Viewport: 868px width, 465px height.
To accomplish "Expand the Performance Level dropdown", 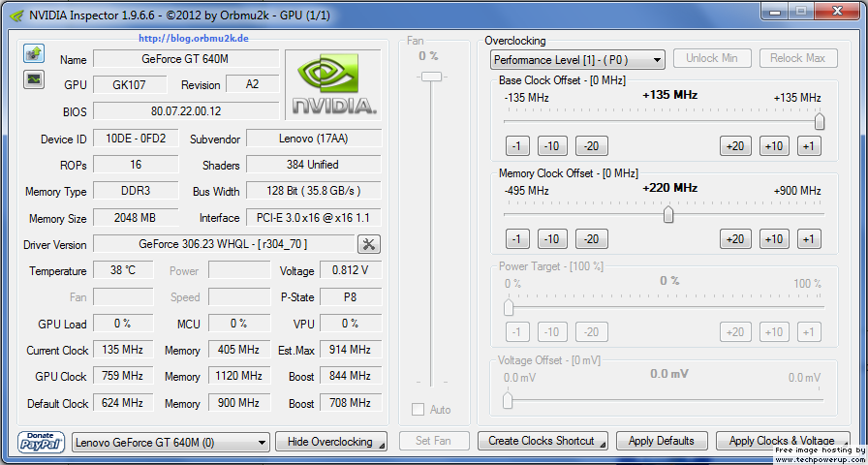I will tap(577, 60).
